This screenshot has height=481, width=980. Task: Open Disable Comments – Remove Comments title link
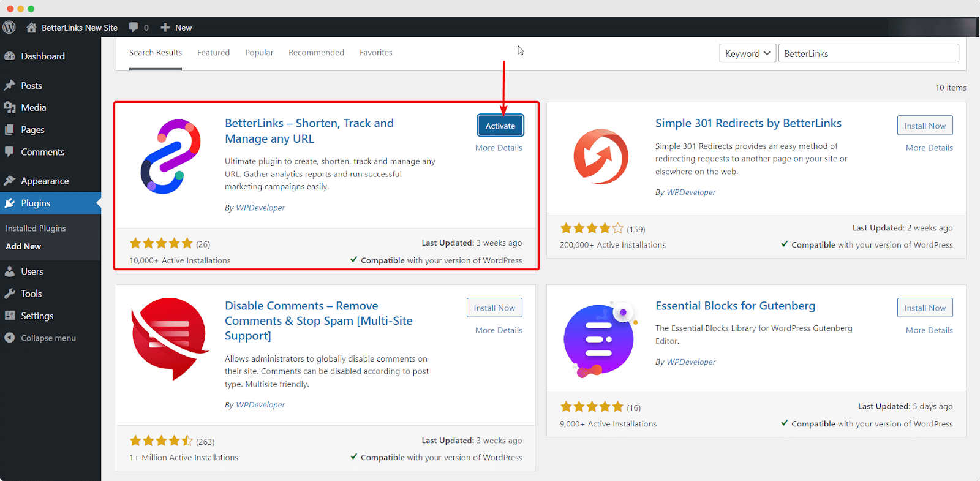pos(318,320)
